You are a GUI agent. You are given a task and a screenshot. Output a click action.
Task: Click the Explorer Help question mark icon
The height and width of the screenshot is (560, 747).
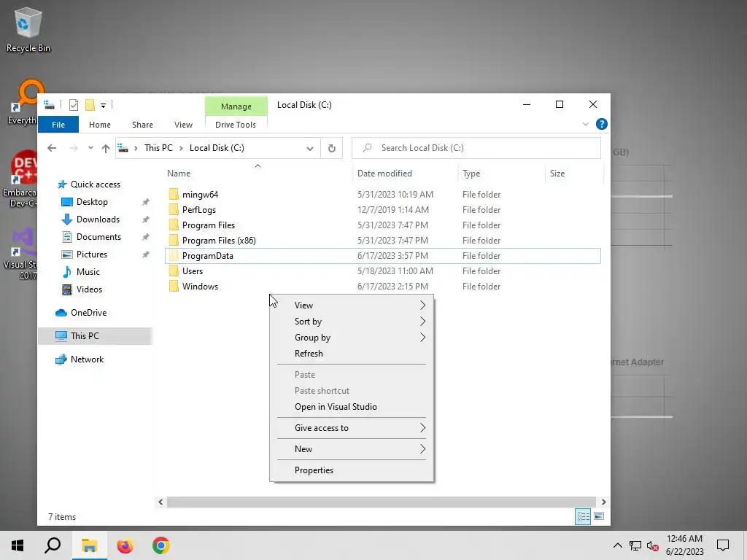click(x=602, y=124)
